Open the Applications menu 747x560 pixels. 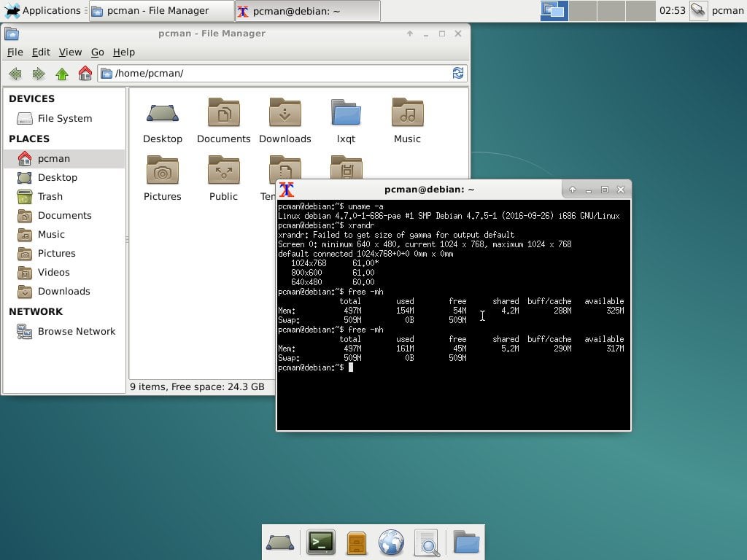click(44, 10)
